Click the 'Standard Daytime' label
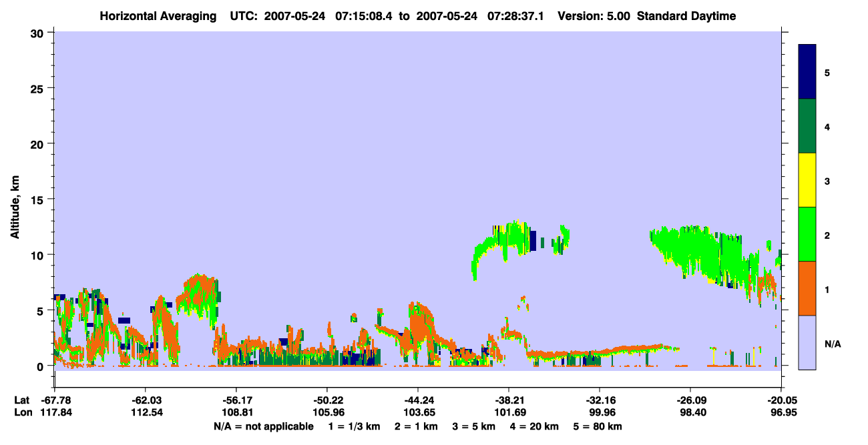868x445 pixels. tap(686, 16)
